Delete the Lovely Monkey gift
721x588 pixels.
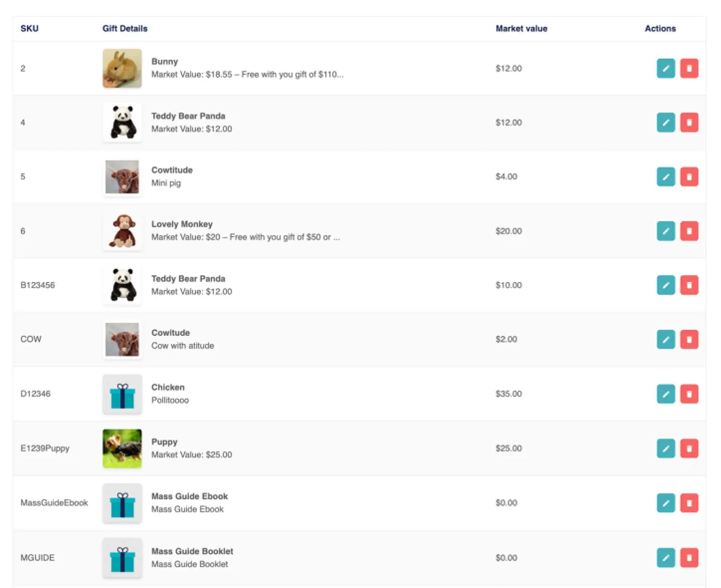pyautogui.click(x=689, y=231)
